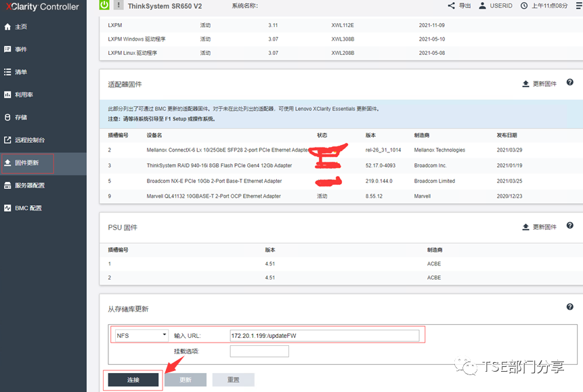This screenshot has height=392, width=583.
Task: Click version 219.0.144.0 cell
Action: point(379,181)
